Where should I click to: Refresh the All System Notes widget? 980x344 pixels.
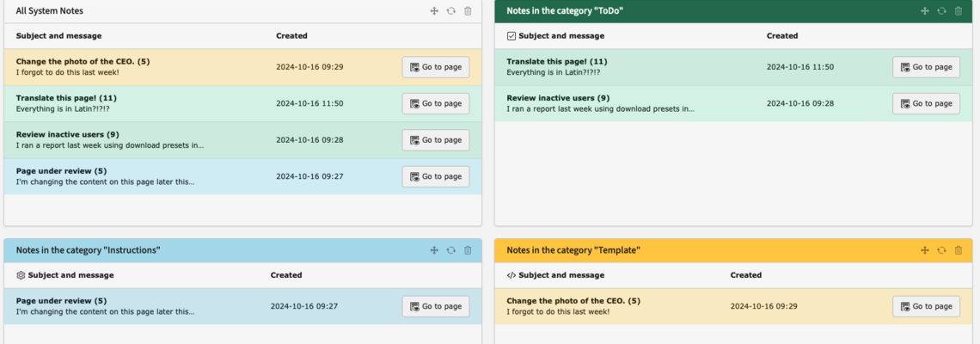pos(450,11)
